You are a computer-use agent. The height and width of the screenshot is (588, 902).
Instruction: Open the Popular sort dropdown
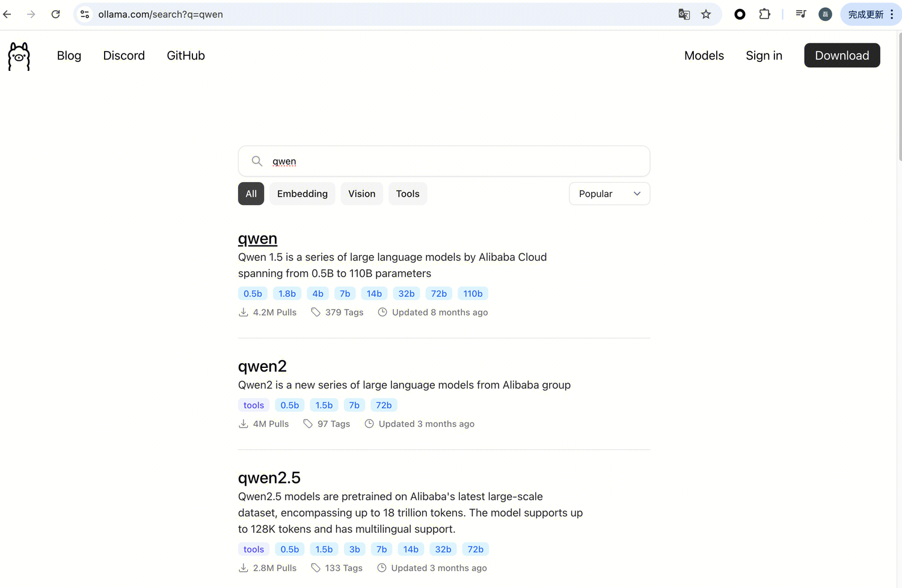(609, 194)
